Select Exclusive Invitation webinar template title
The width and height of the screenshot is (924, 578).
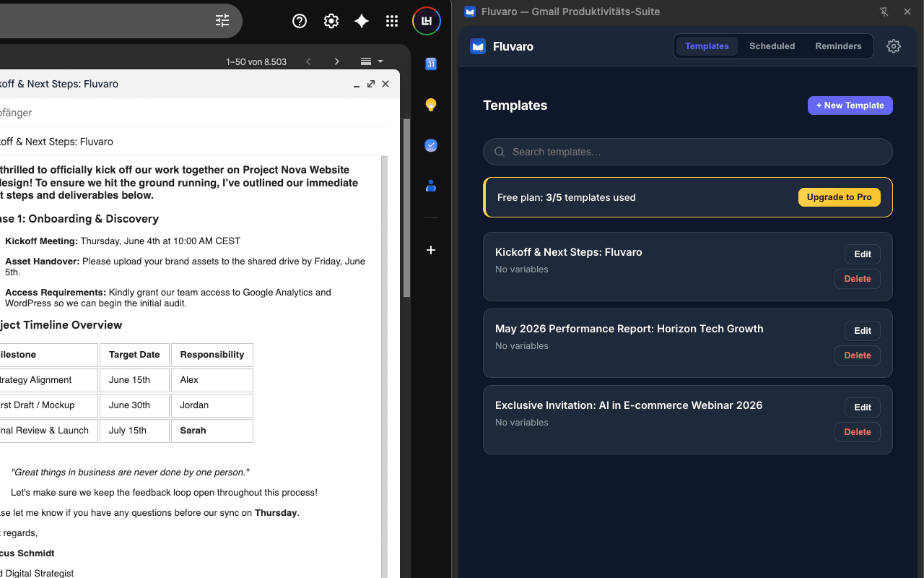point(629,405)
